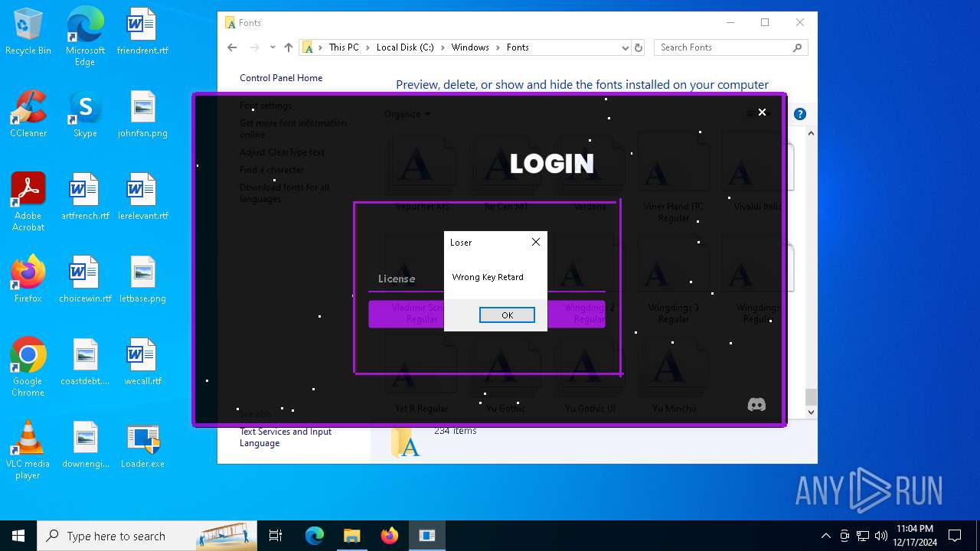Expand the address bar history dropdown

tap(626, 47)
